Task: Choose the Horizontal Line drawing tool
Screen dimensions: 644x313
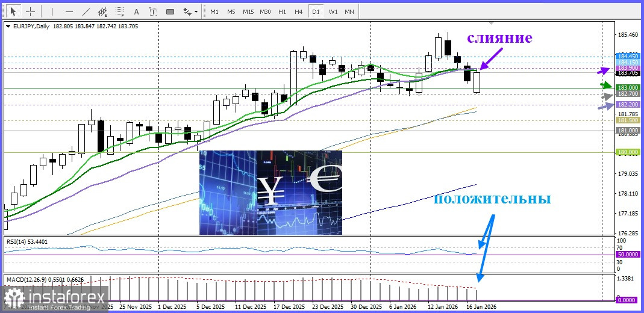Action: (69, 11)
